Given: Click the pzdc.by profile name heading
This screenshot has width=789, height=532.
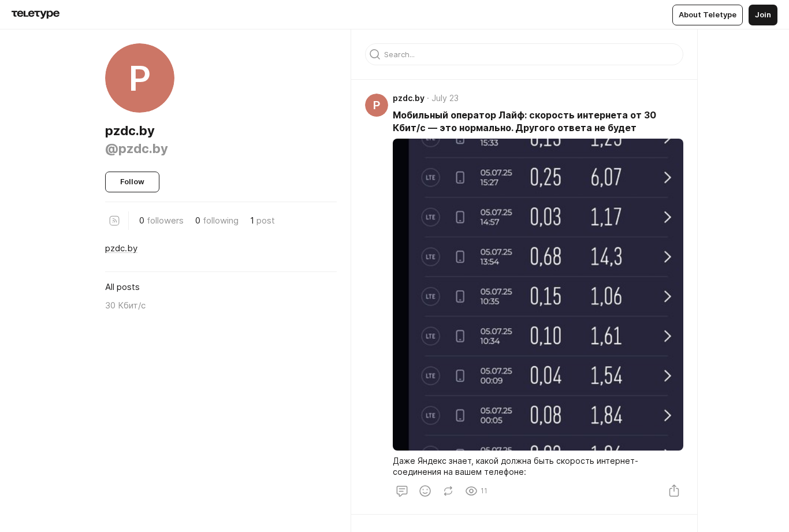Looking at the screenshot, I should [130, 131].
